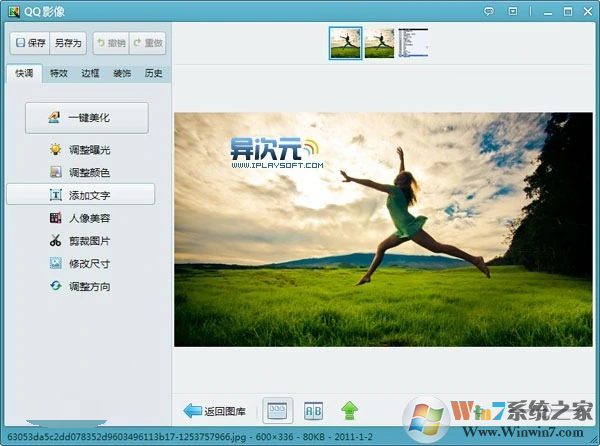Open 修改尺寸 resize tool
This screenshot has width=600, height=446.
(80, 264)
